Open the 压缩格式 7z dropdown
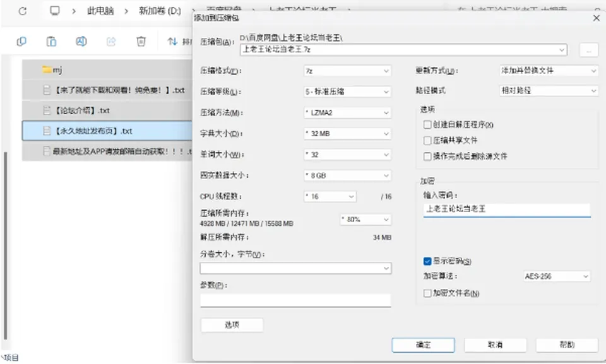The image size is (606, 364). coord(347,71)
